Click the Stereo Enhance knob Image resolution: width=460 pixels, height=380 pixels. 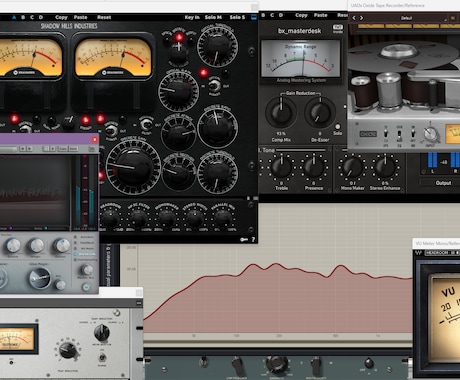coord(385,167)
